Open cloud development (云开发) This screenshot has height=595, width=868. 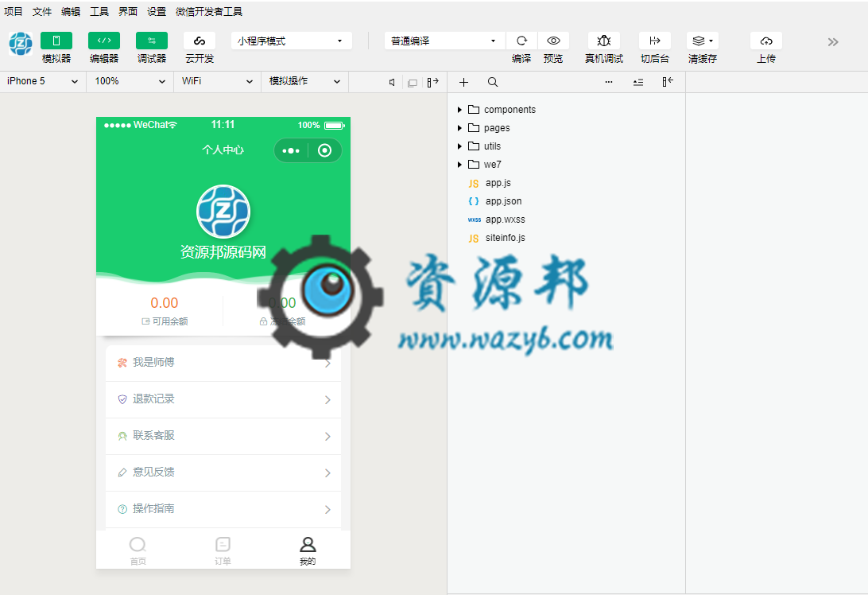click(x=200, y=41)
